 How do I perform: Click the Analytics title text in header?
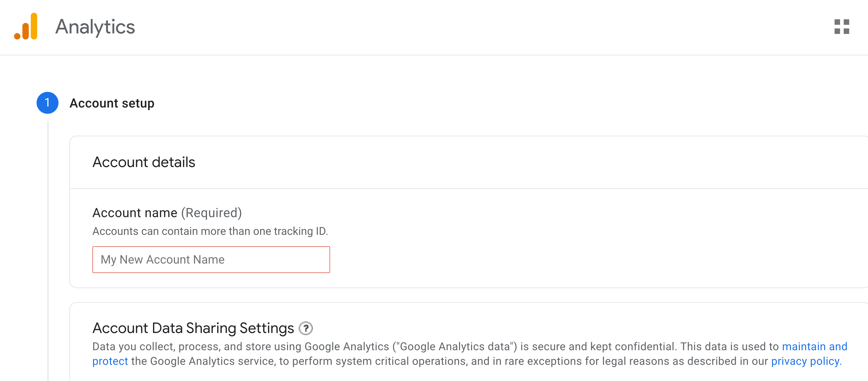[95, 27]
